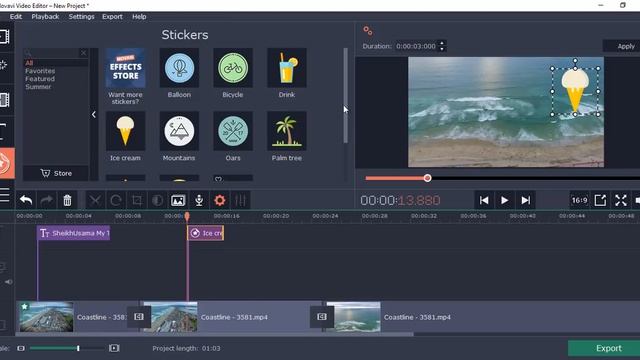This screenshot has width=640, height=360.
Task: Click transition icon between first two clips
Action: 139,317
